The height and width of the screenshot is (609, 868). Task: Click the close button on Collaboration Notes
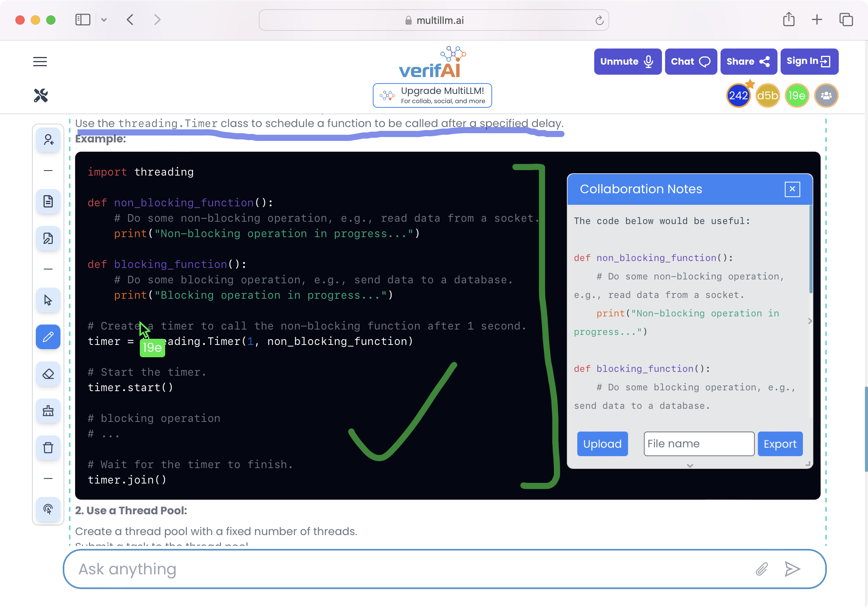tap(793, 190)
